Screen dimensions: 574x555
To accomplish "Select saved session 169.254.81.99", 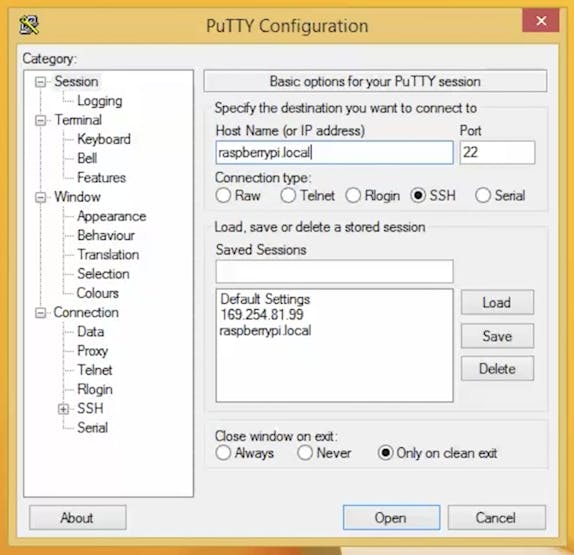I will coord(262,314).
